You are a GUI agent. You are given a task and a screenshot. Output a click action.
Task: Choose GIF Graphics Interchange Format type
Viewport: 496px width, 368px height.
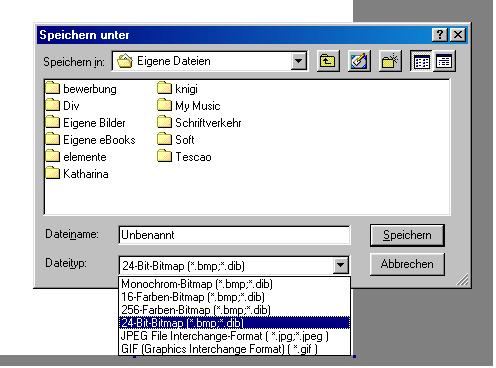tap(234, 349)
